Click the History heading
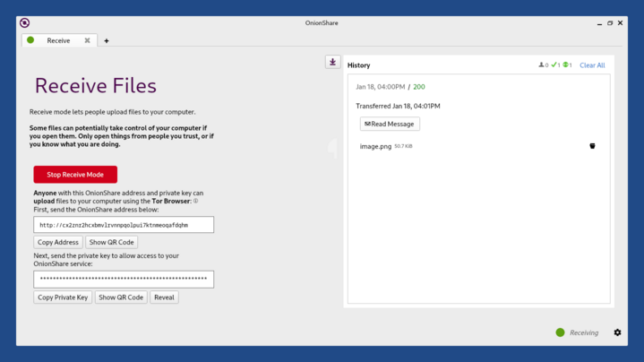 [x=358, y=65]
